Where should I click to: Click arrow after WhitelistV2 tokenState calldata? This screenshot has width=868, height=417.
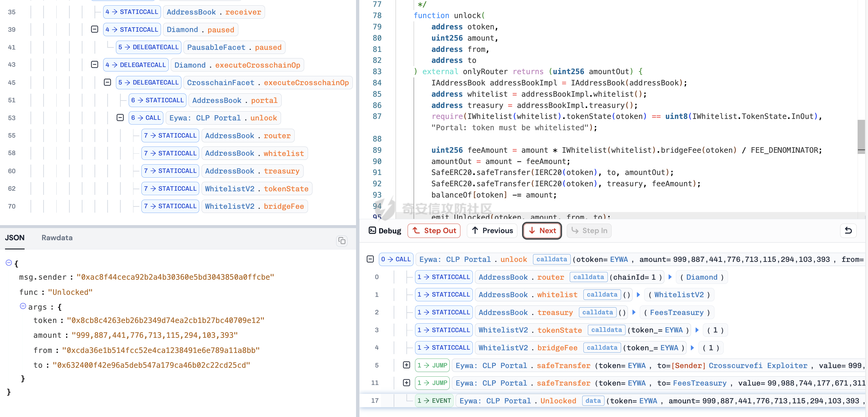tap(697, 330)
